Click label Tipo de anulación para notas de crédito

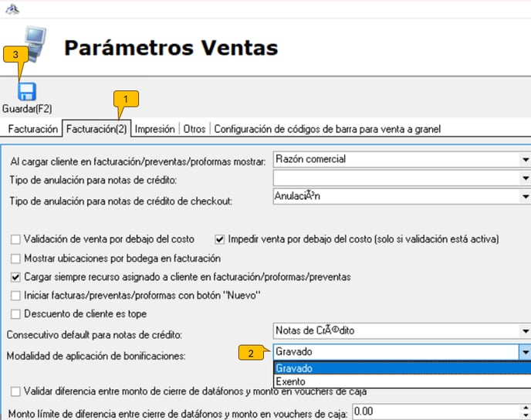[93, 180]
